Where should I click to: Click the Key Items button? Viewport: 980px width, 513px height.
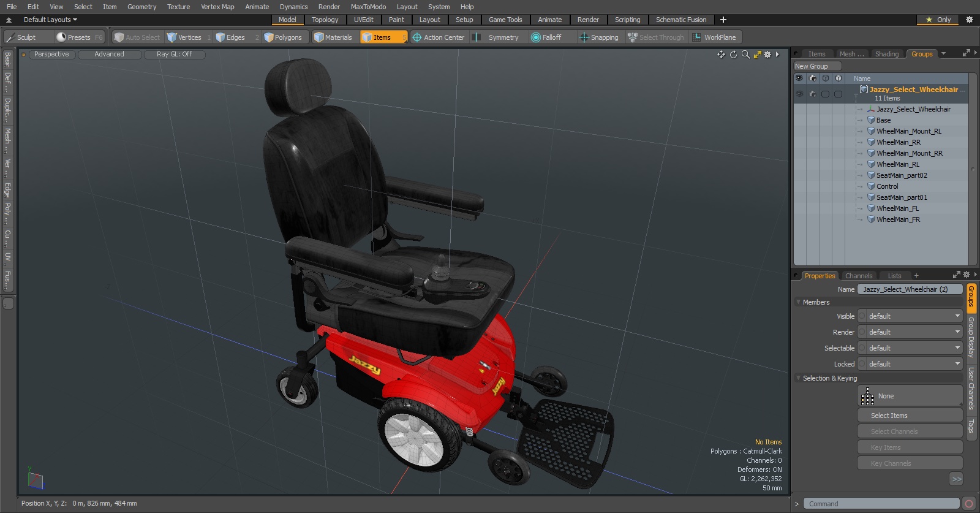910,447
